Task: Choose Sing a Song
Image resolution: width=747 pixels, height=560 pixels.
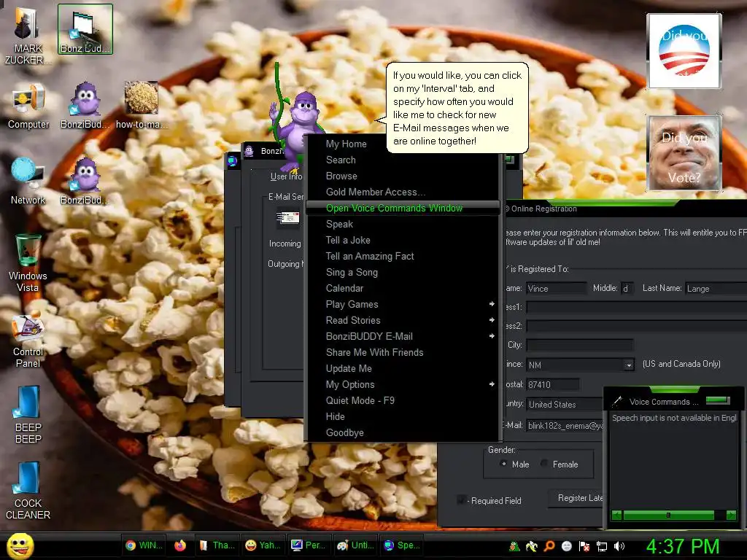Action: 402,273
